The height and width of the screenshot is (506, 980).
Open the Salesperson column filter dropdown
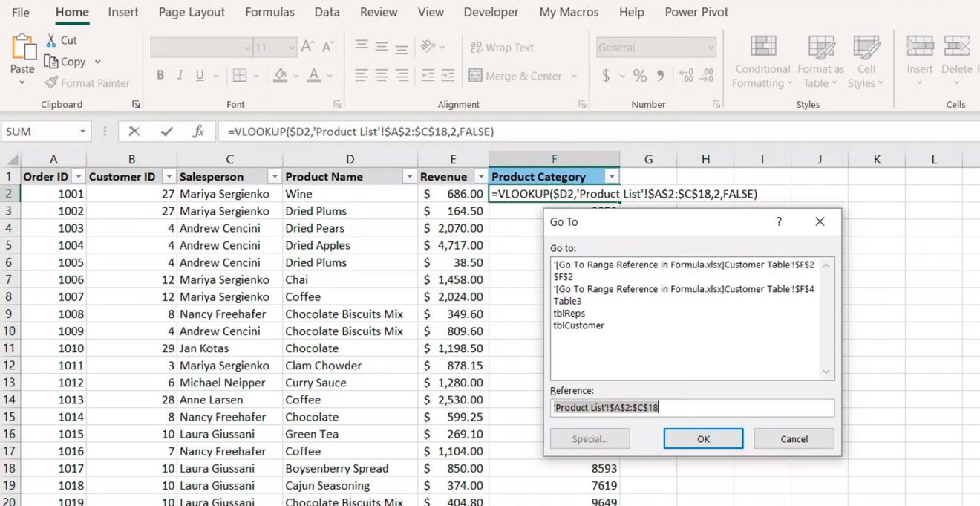pos(274,176)
